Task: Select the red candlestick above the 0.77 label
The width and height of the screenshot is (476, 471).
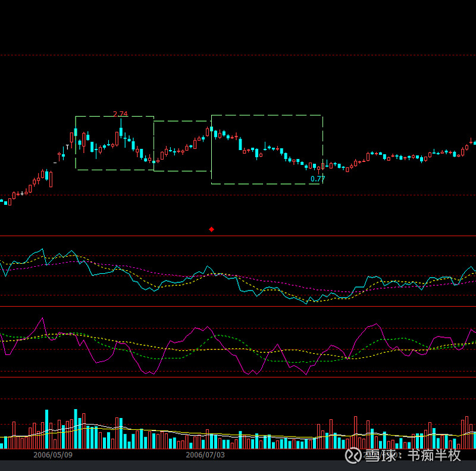Action: [318, 169]
